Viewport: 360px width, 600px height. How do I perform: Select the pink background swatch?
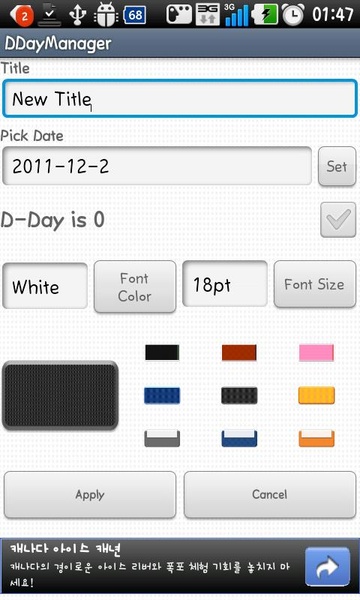(316, 352)
